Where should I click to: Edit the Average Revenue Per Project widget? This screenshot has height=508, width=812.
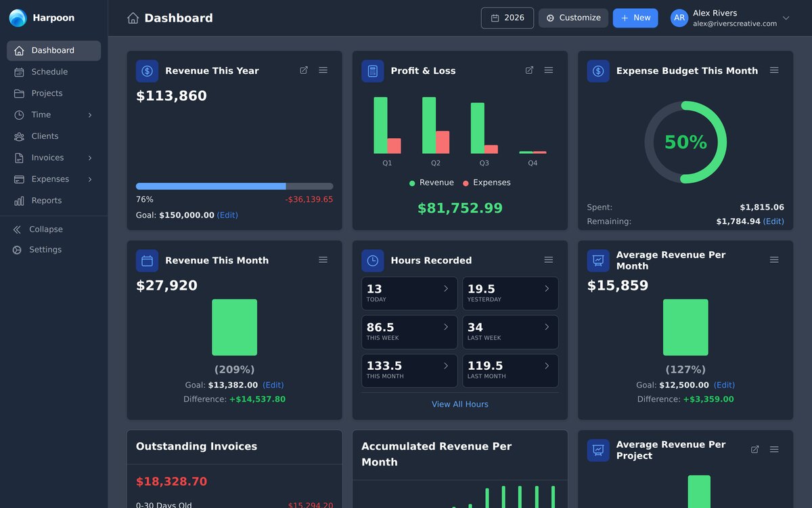click(755, 450)
